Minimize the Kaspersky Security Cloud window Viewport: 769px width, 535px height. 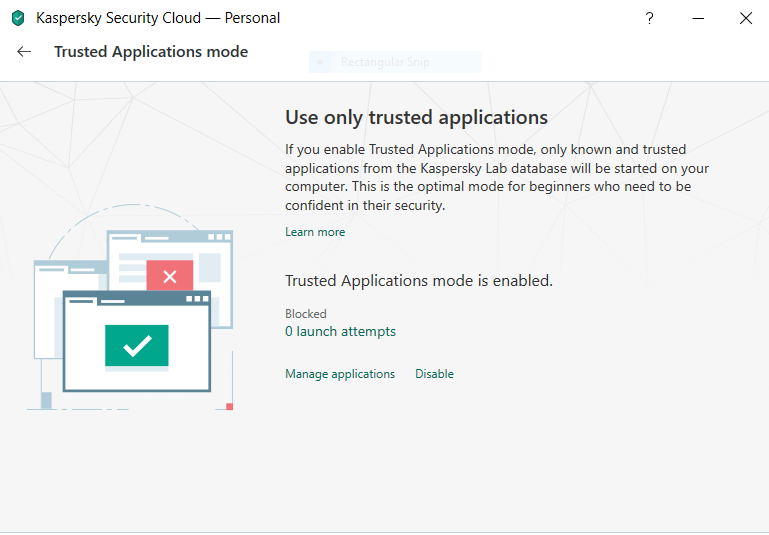698,18
